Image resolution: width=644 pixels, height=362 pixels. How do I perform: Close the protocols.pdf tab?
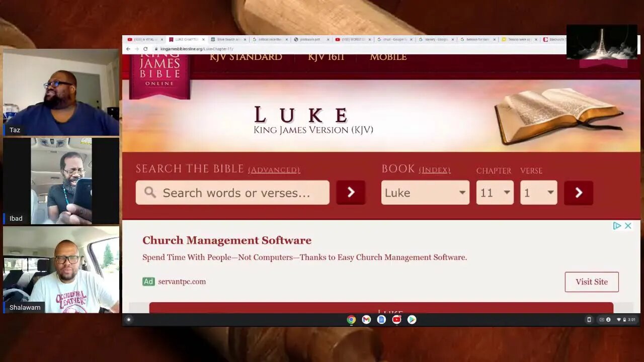(328, 39)
